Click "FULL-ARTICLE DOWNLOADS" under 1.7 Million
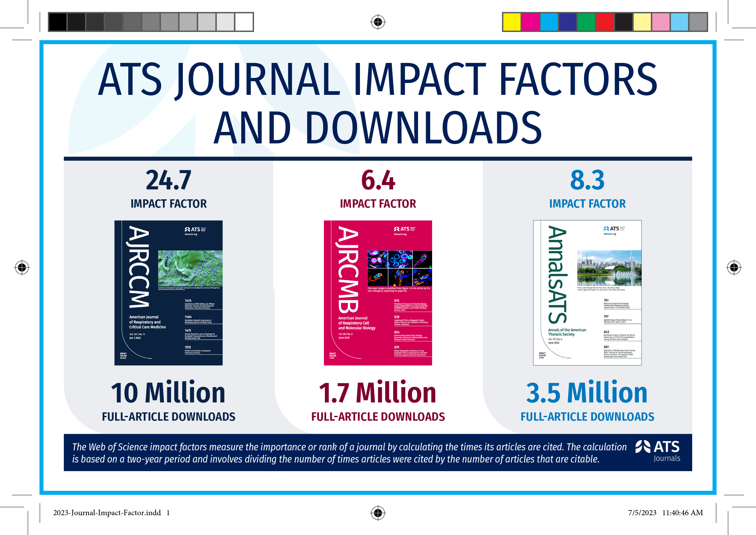 (x=378, y=417)
